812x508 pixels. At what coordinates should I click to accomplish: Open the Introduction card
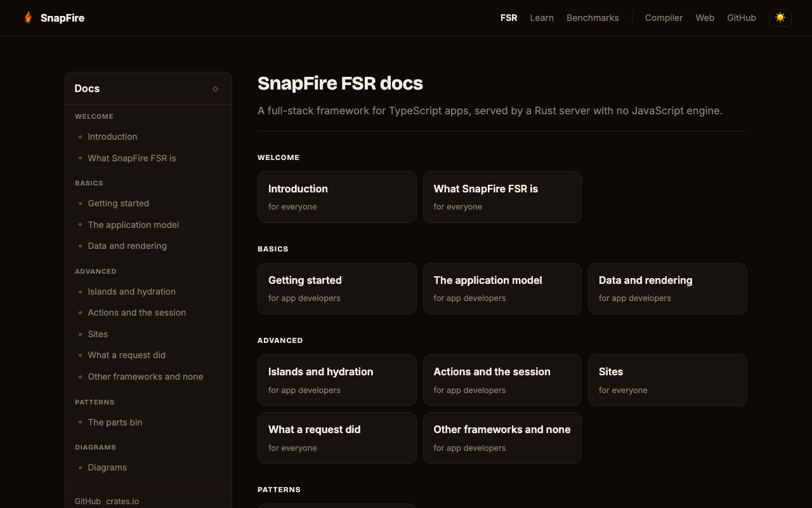(x=337, y=197)
